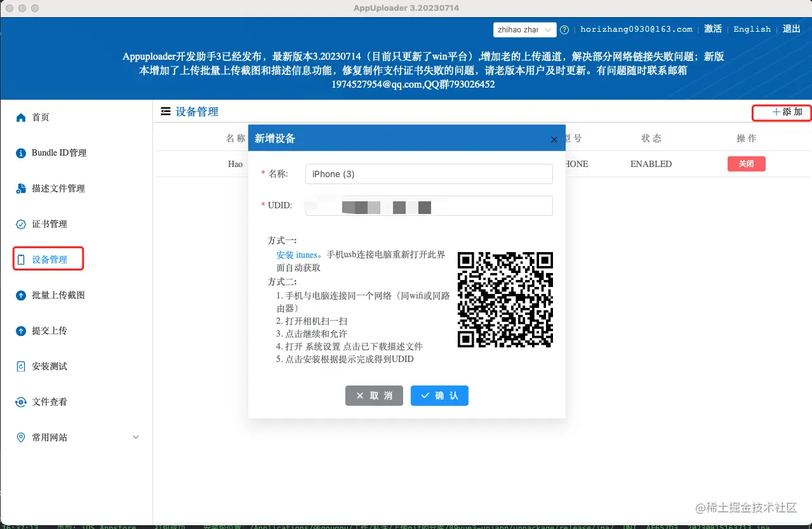
Task: Click the 常用网站 location pin icon
Action: [21, 438]
